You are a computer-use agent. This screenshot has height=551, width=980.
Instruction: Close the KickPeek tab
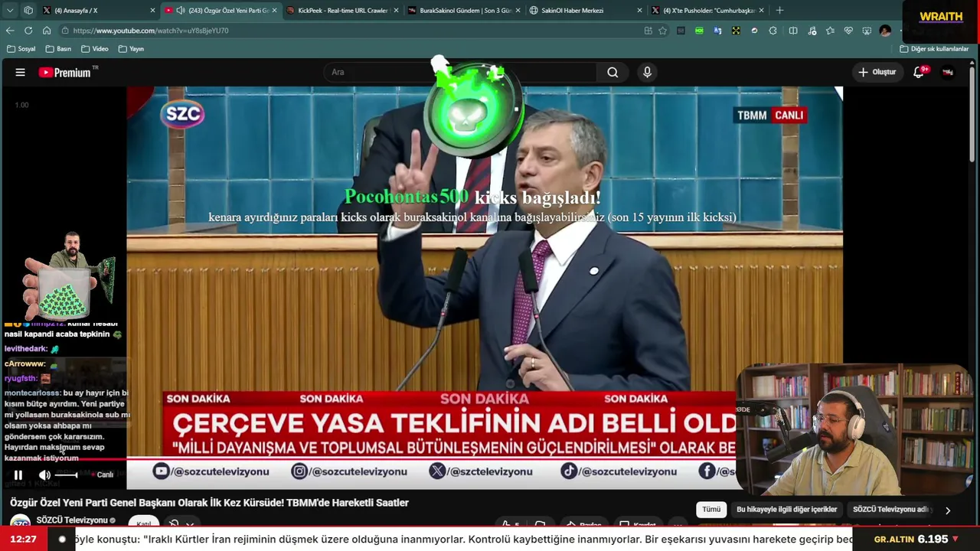pyautogui.click(x=396, y=11)
